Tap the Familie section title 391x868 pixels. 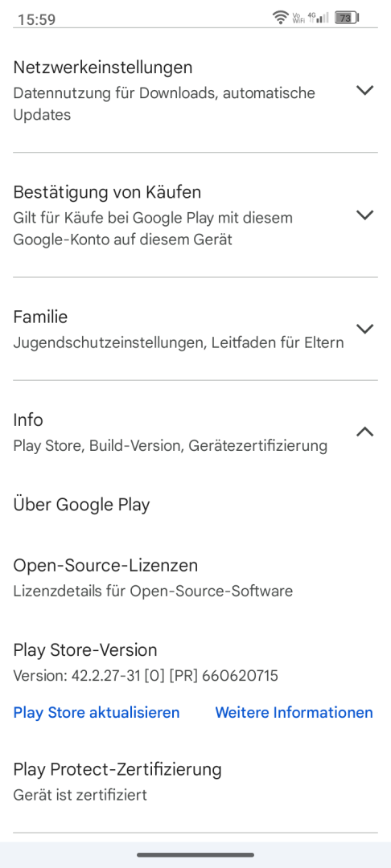(x=40, y=317)
